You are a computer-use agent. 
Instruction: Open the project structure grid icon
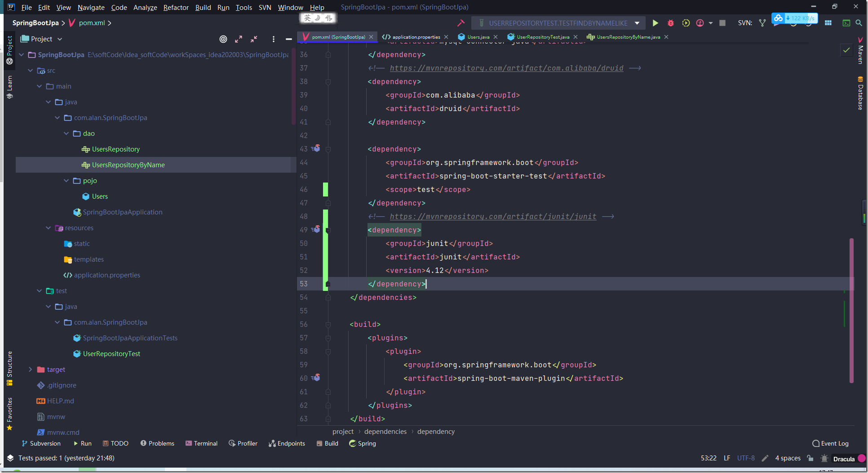point(828,23)
